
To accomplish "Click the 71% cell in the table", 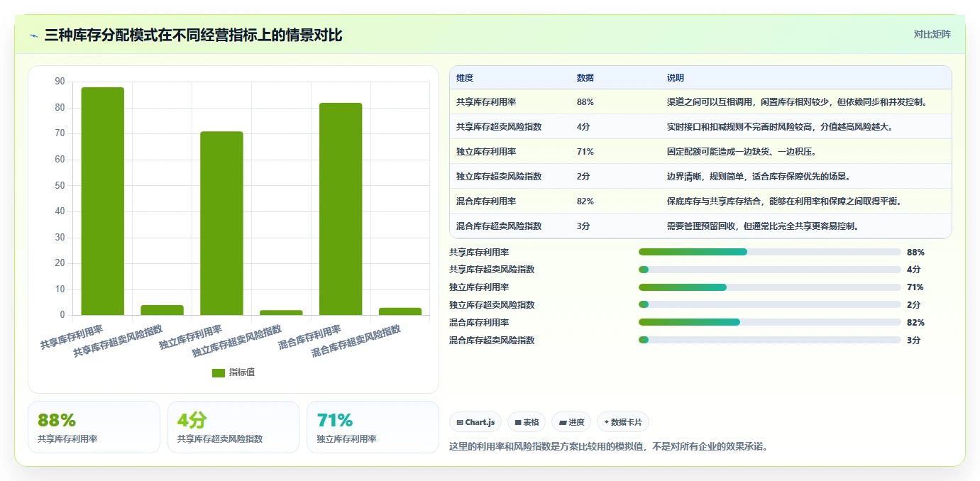I will (585, 152).
